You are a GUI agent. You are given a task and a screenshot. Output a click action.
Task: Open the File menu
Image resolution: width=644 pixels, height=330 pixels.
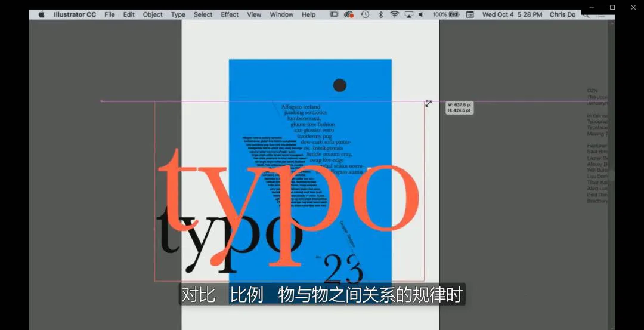110,14
